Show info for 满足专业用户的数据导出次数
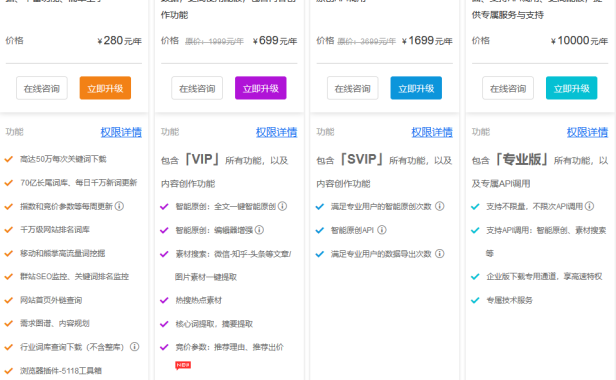 [440, 253]
